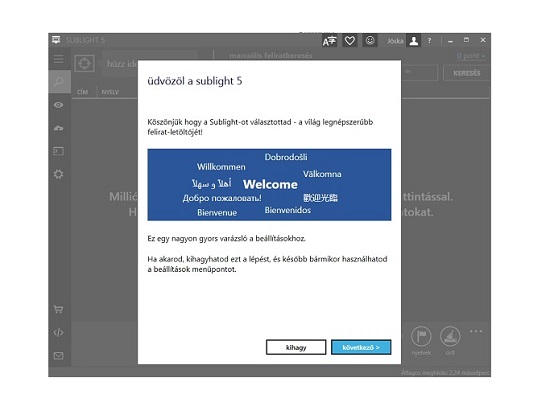550x419 pixels.
Task: Open help with the question mark
Action: [x=429, y=41]
